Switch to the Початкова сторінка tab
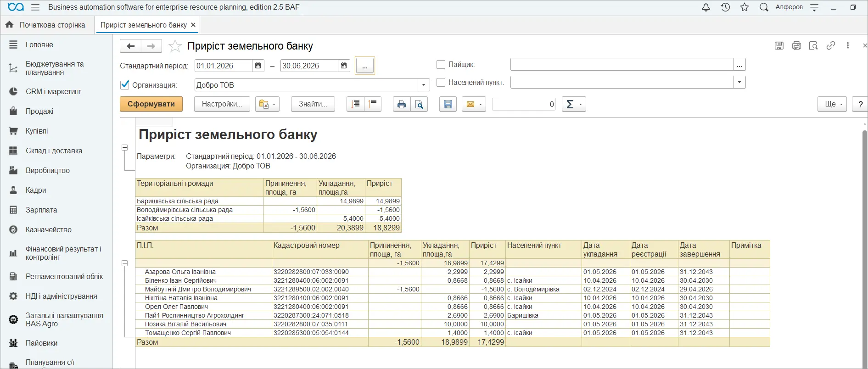This screenshot has height=369, width=868. pyautogui.click(x=47, y=25)
